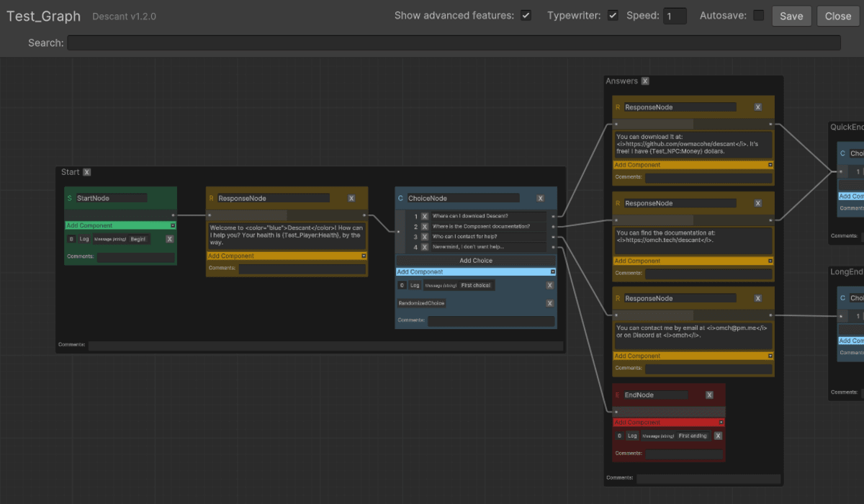Click the ChoiceNode Comments field
This screenshot has width=864, height=504.
(491, 321)
